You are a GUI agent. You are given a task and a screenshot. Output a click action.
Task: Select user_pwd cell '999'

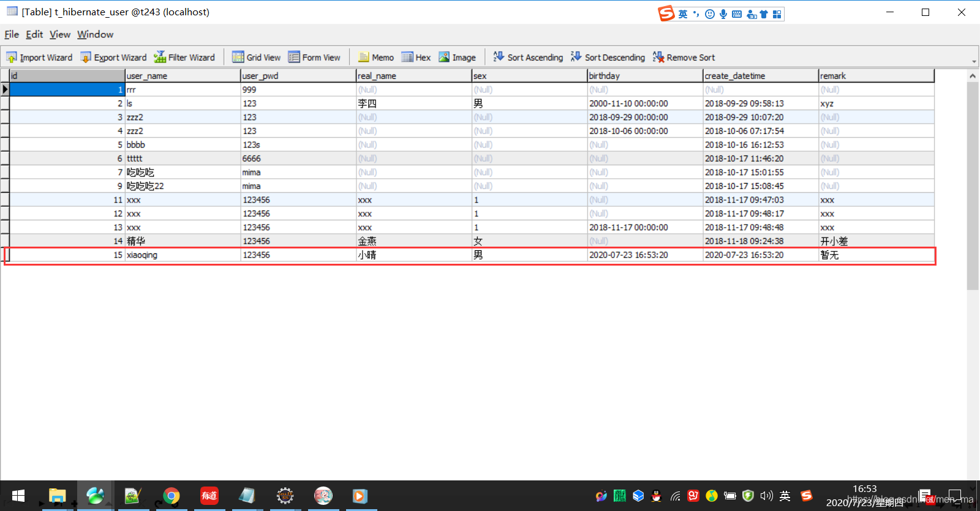point(298,89)
